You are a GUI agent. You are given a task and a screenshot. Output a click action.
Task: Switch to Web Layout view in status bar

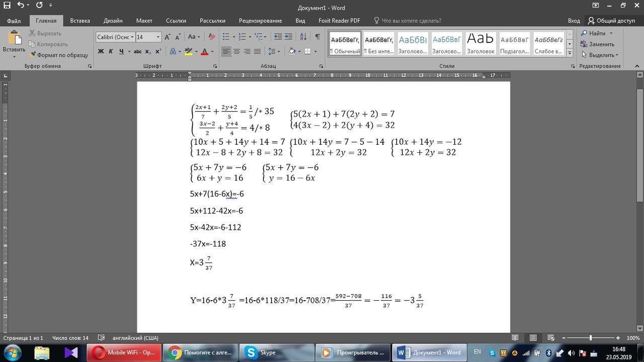tap(550, 338)
